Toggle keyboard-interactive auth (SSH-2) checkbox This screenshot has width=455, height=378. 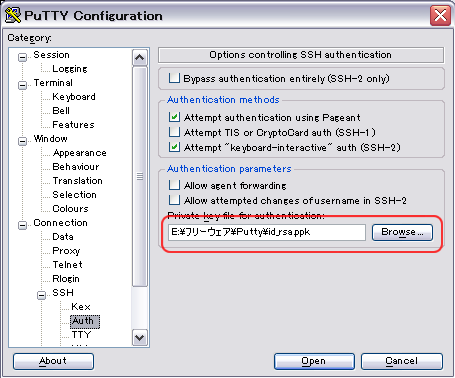pyautogui.click(x=174, y=147)
